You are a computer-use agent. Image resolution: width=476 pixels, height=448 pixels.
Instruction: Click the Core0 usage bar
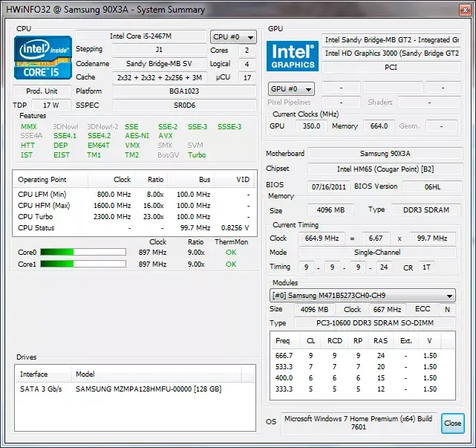click(83, 252)
